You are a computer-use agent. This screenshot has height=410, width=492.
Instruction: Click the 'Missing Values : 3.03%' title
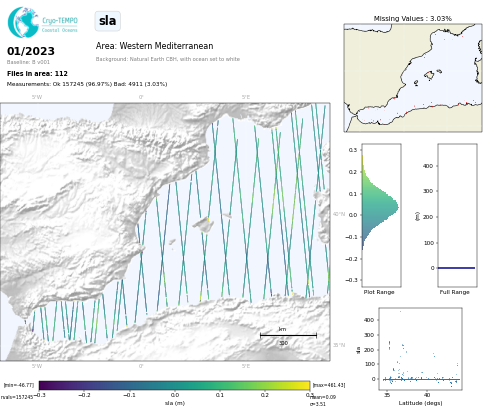(413, 19)
